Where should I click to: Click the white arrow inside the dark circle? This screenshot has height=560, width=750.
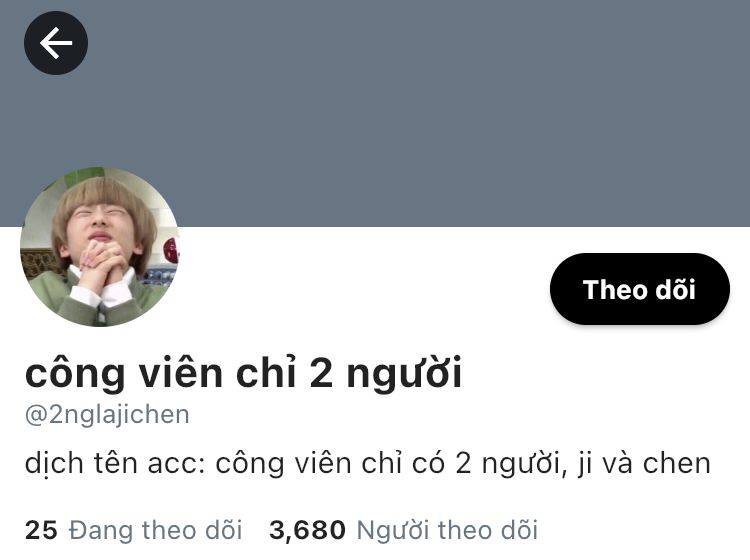click(56, 43)
